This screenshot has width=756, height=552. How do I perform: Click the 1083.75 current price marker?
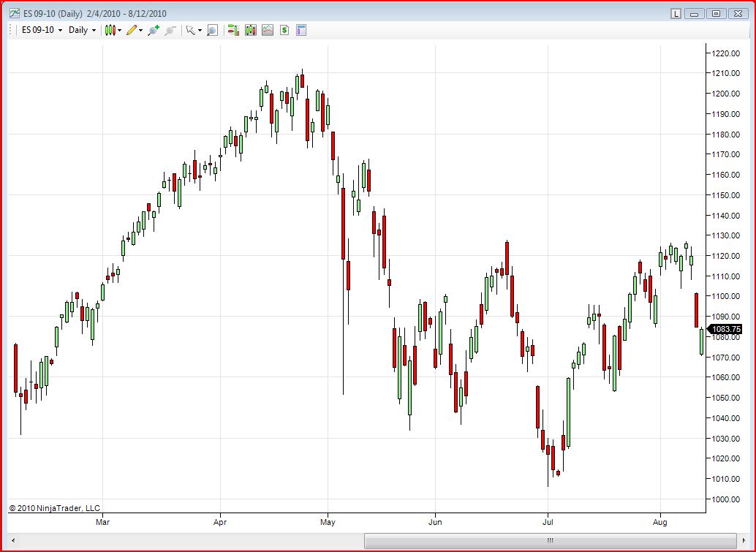click(x=725, y=329)
